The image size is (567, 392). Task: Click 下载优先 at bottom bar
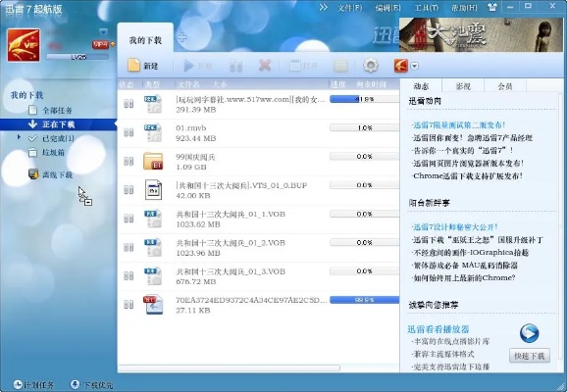(x=92, y=385)
